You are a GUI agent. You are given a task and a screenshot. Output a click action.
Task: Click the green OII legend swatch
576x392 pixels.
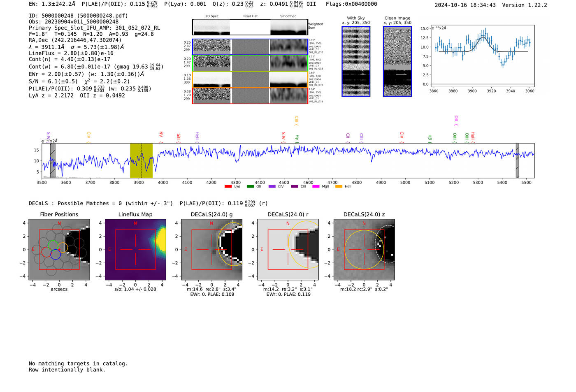[x=250, y=186]
